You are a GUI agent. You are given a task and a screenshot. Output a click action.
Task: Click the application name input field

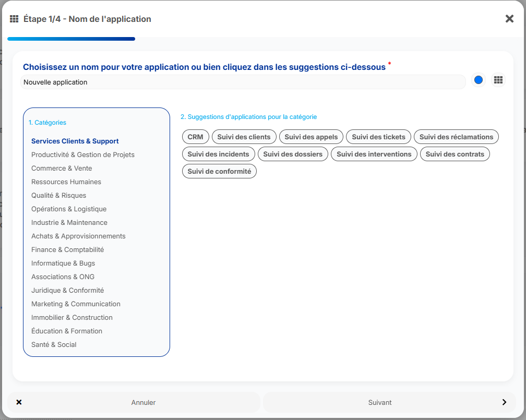(x=243, y=82)
